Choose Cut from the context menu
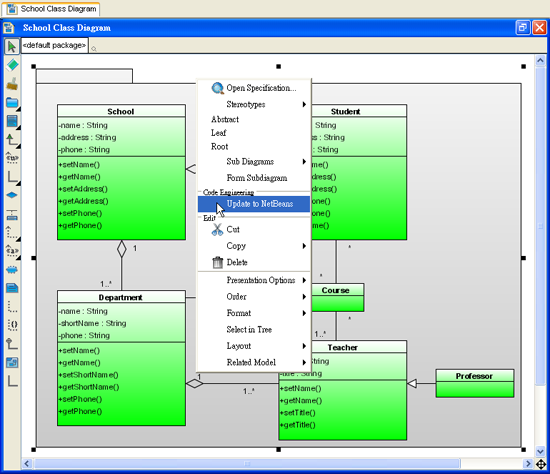 tap(254, 229)
